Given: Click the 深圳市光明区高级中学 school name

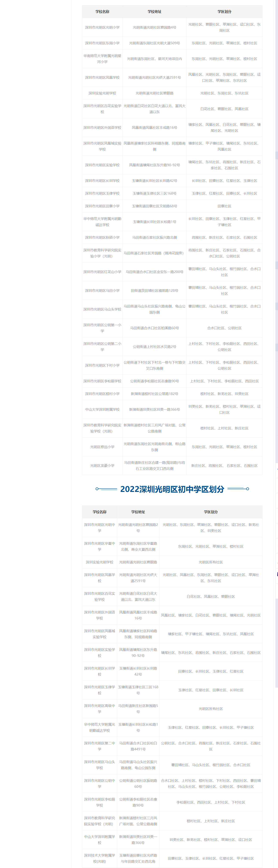Looking at the screenshot, I should click(x=100, y=709).
